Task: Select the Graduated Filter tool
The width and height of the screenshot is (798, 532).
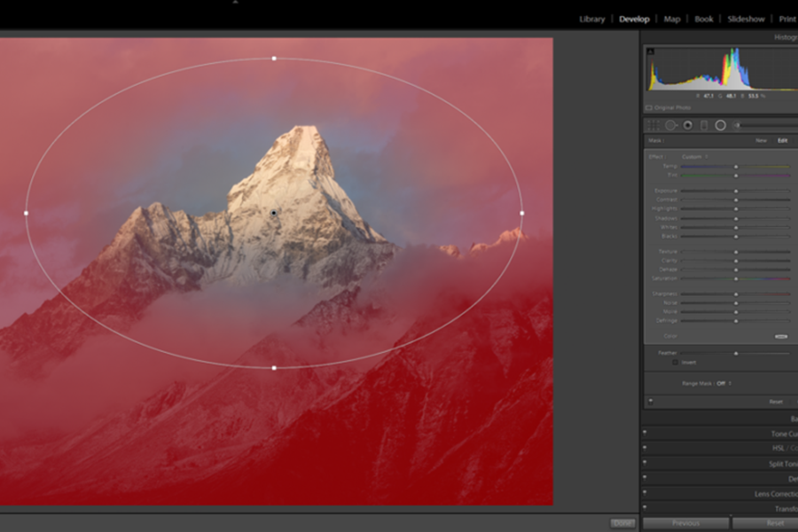Action: click(704, 125)
